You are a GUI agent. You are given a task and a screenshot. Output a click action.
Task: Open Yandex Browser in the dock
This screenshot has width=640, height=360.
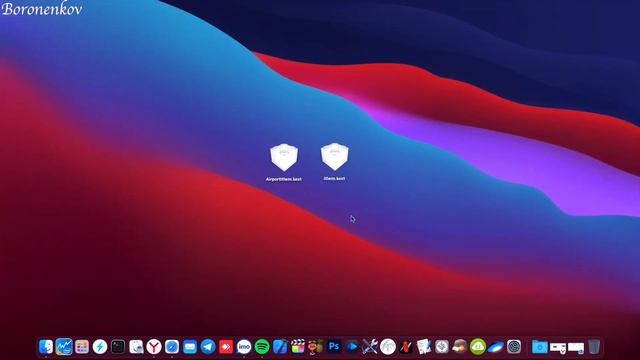(x=154, y=347)
